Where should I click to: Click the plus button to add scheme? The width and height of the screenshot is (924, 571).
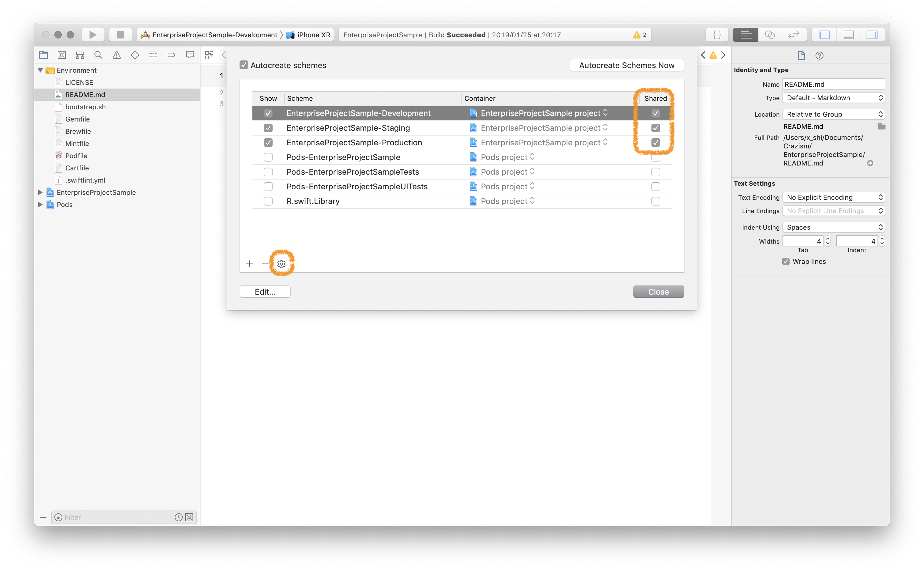point(249,264)
